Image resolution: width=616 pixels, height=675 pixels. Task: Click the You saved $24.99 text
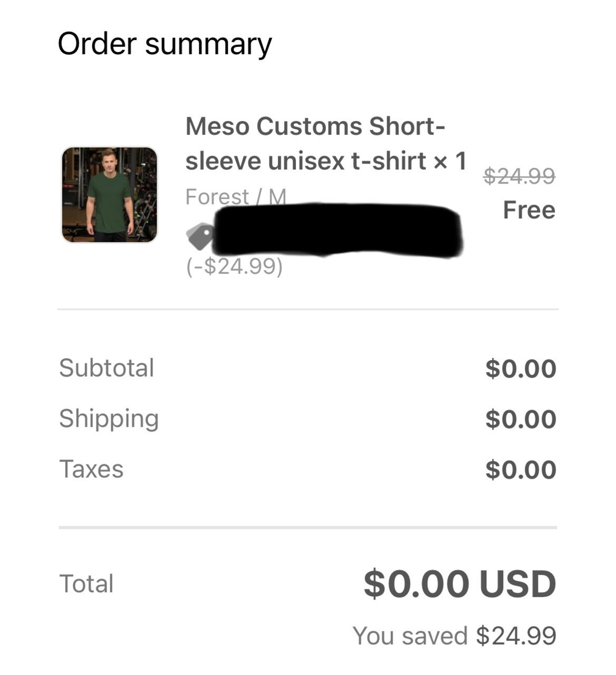pos(455,635)
